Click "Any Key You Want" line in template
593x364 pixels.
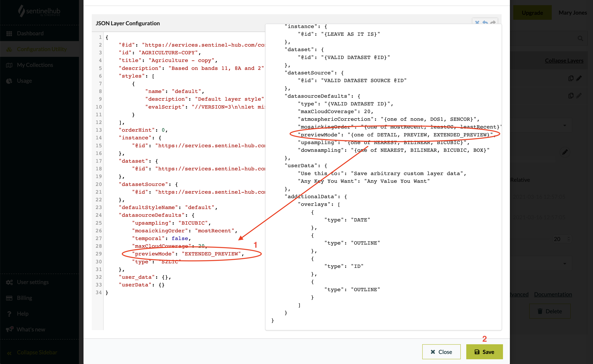364,181
